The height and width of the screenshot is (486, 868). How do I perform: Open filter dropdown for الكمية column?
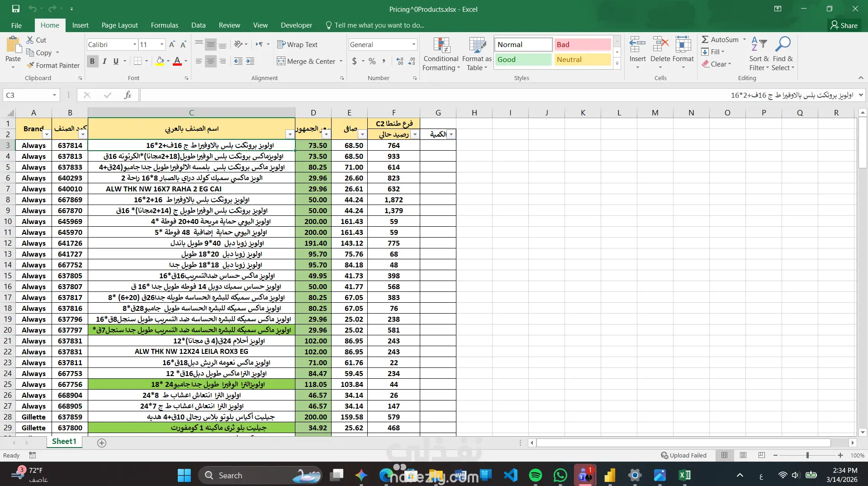[451, 134]
